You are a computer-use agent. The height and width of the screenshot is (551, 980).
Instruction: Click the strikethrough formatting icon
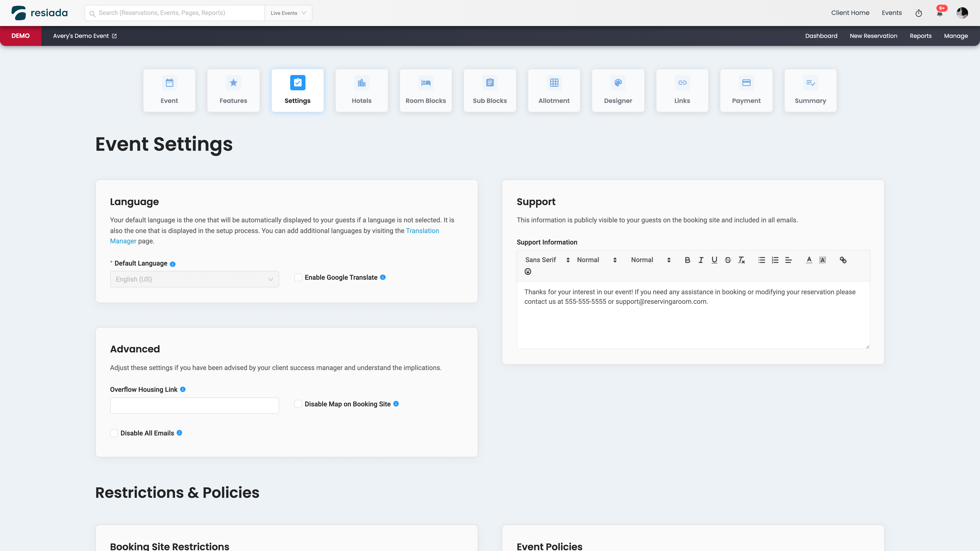pos(728,260)
